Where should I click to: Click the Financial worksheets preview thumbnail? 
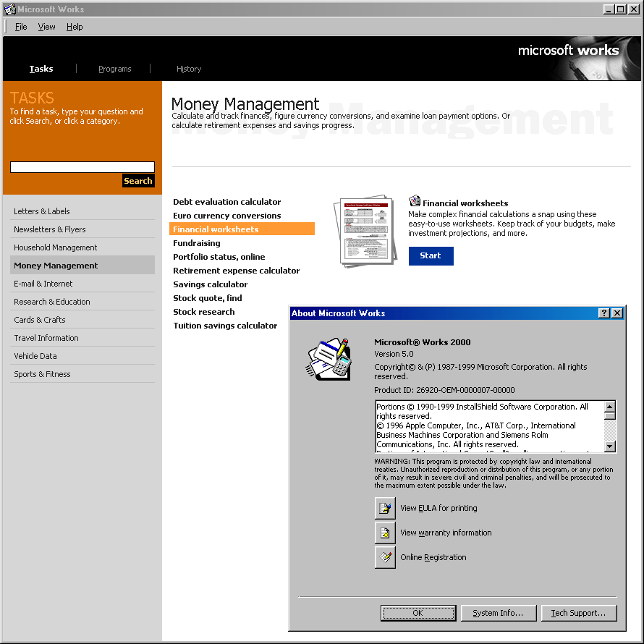[364, 231]
